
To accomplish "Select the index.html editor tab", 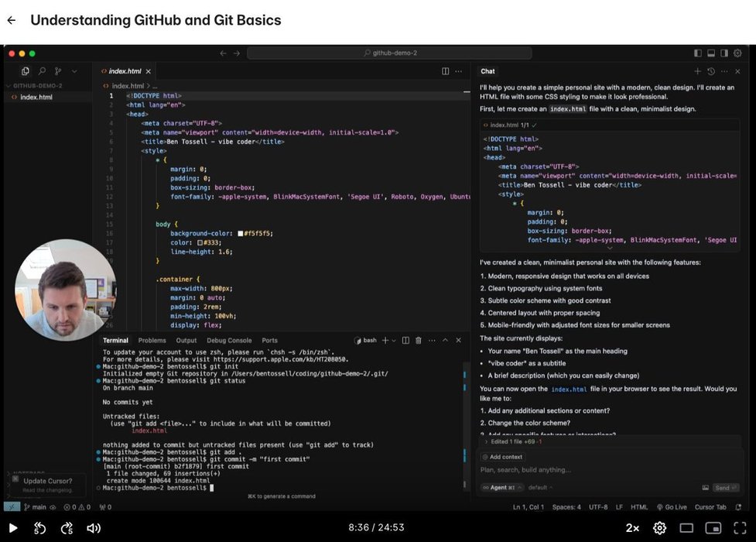I will tap(125, 71).
